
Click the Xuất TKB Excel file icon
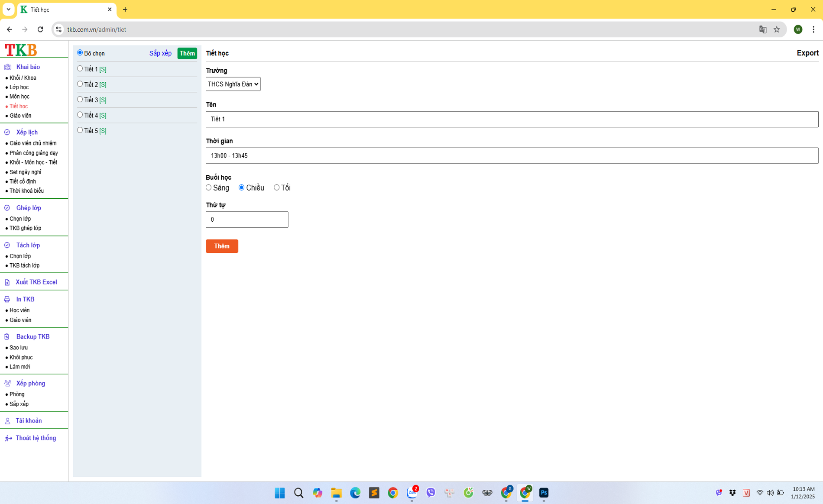pos(7,282)
